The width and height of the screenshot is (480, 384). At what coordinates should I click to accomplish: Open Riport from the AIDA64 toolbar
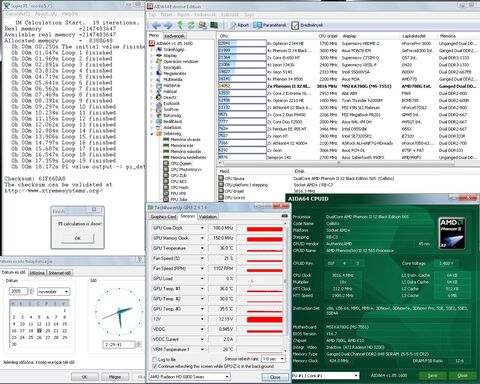pyautogui.click(x=240, y=25)
